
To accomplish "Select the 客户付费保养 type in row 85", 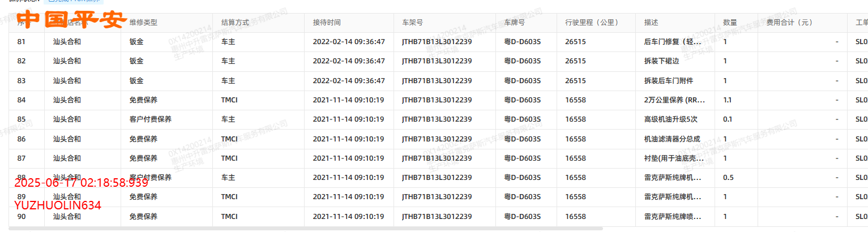I will tap(150, 119).
